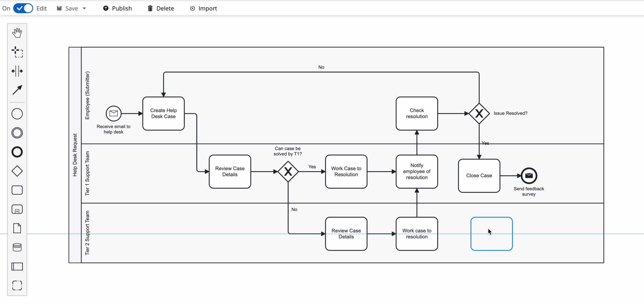
Task: Select the Work Case to Resolution task
Action: 346,172
